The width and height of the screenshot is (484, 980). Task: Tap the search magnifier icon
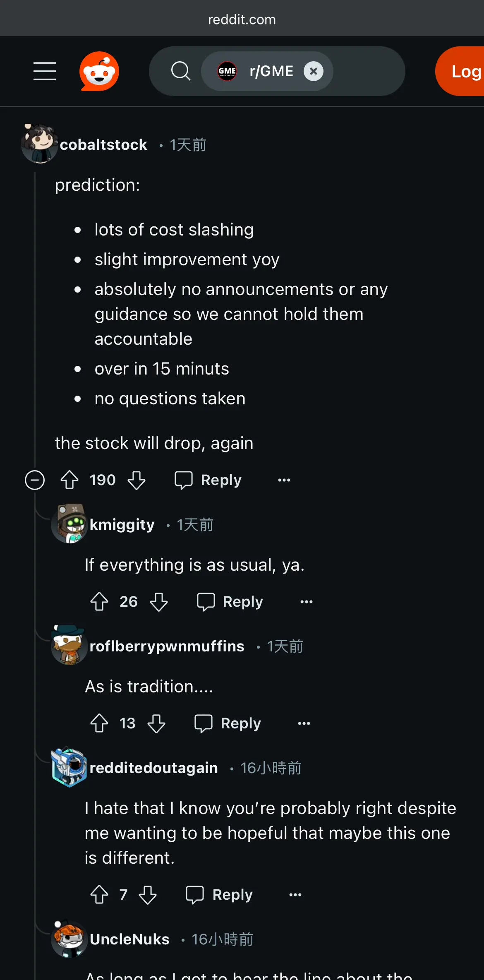click(181, 71)
